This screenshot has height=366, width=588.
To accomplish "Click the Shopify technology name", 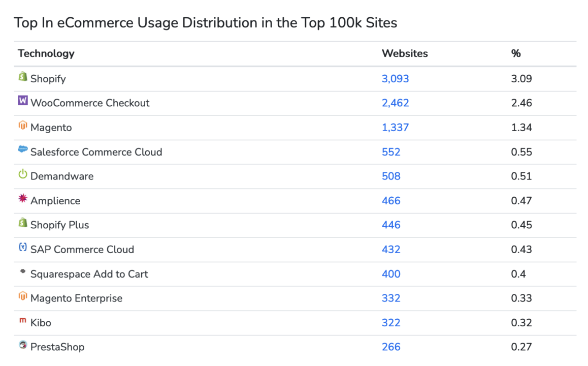I will click(x=48, y=79).
